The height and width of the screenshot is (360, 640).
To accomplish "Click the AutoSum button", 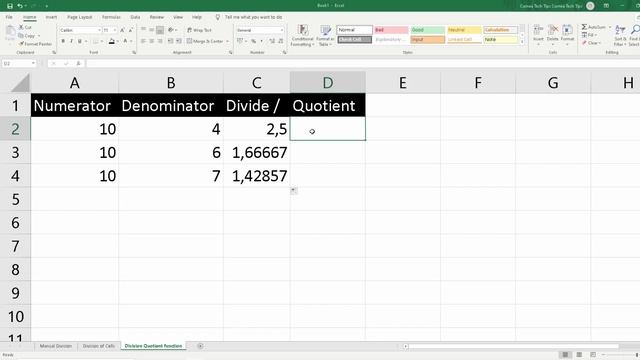I will click(593, 27).
